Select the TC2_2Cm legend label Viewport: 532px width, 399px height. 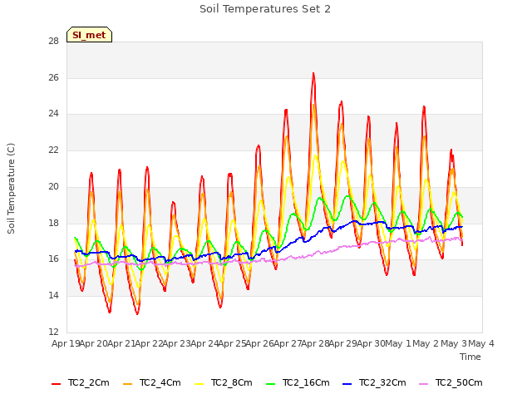tap(89, 383)
